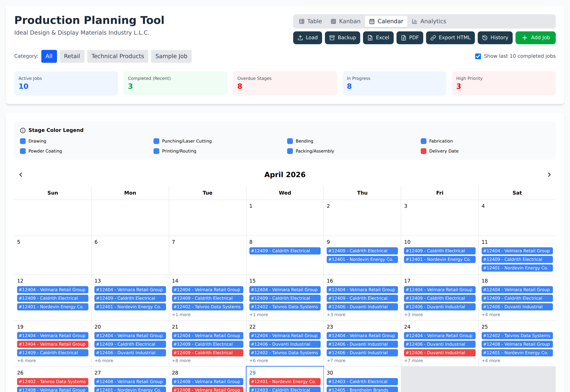Screen dimensions: 570x392
Task: Advance to next month chevron
Action: pos(549,175)
